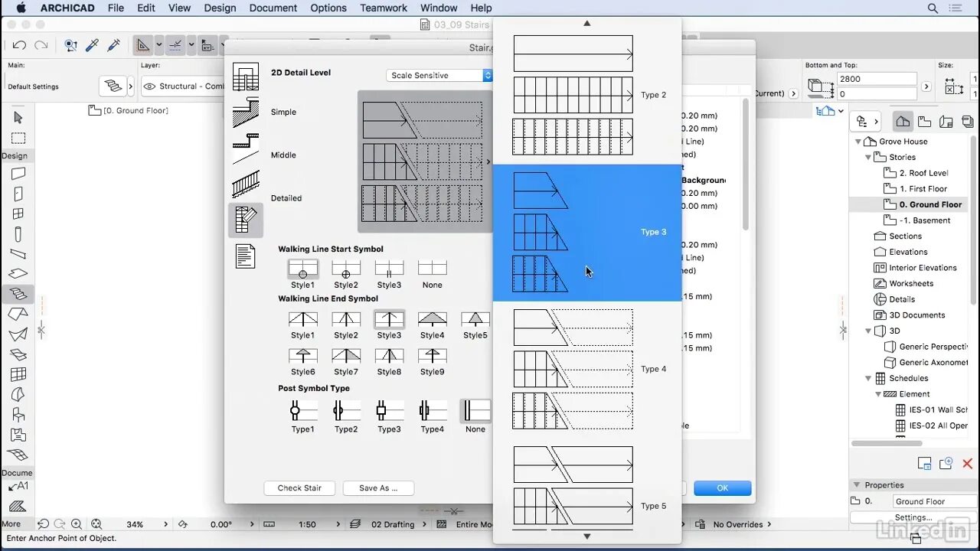Image resolution: width=980 pixels, height=551 pixels.
Task: Collapse the Stories tree node
Action: [x=868, y=157]
